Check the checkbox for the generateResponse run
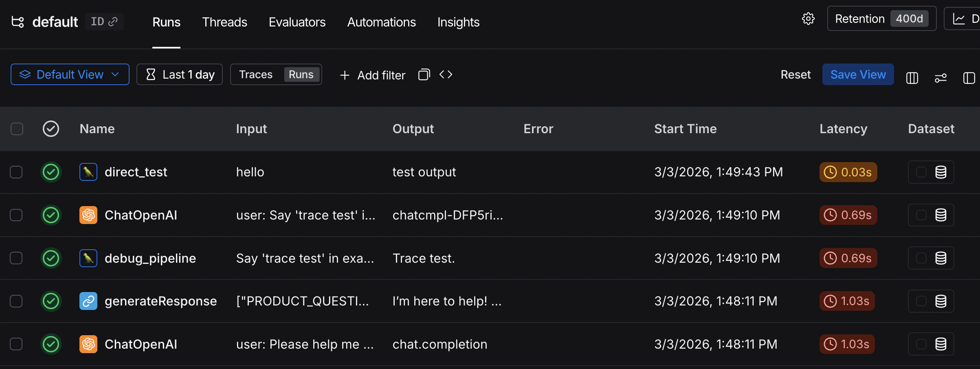 tap(16, 301)
